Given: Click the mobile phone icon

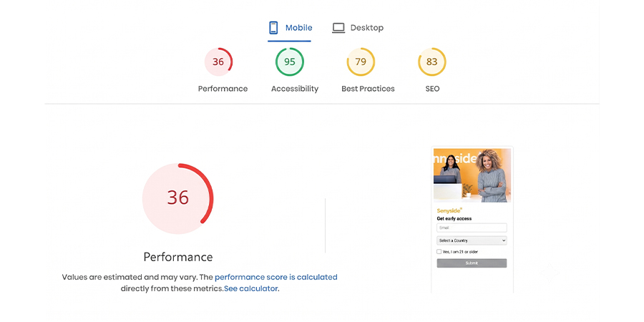Looking at the screenshot, I should pos(273,28).
